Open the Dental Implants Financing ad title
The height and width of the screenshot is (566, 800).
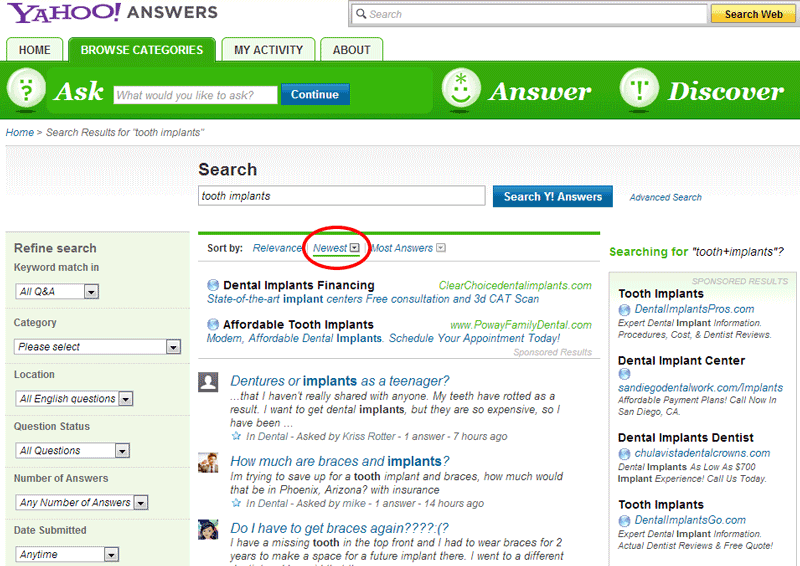(x=298, y=285)
